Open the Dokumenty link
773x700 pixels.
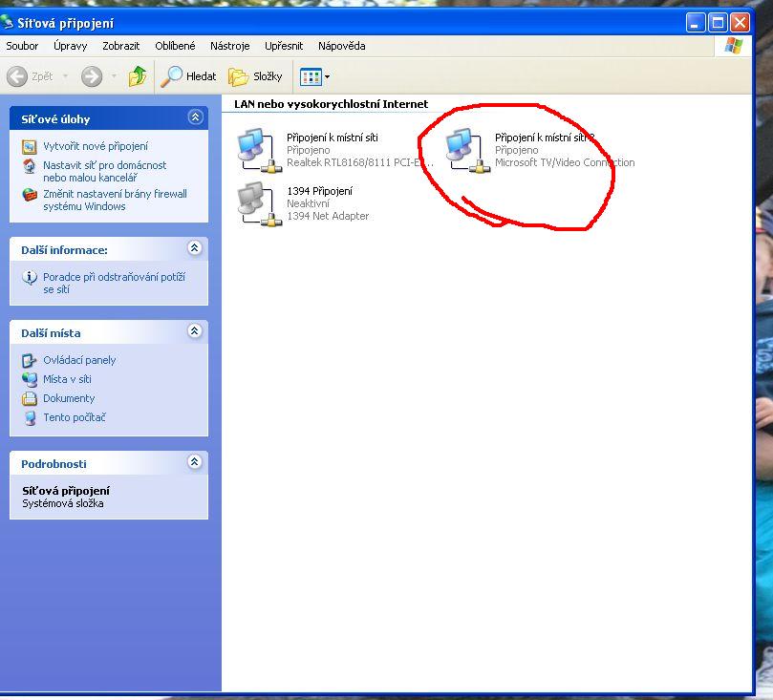pos(69,398)
